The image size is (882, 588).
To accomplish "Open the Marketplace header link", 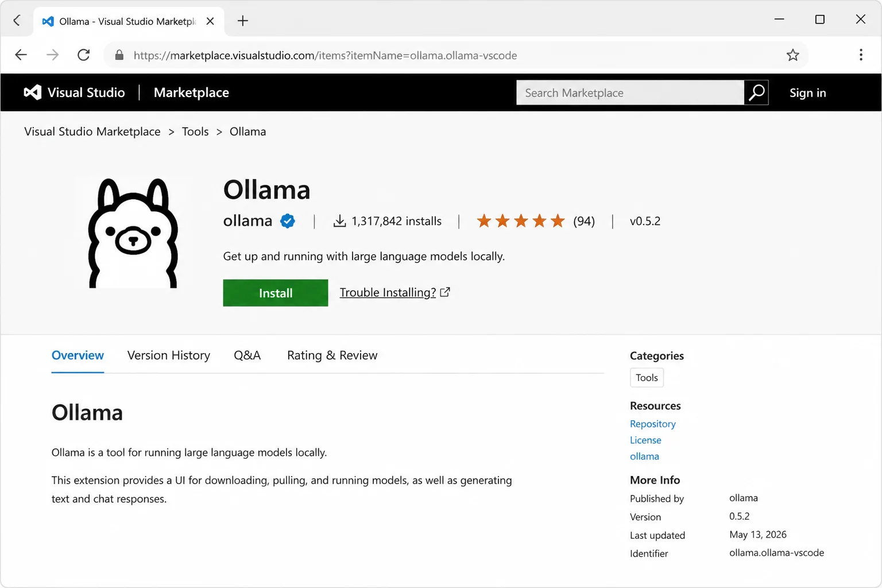I will click(191, 92).
